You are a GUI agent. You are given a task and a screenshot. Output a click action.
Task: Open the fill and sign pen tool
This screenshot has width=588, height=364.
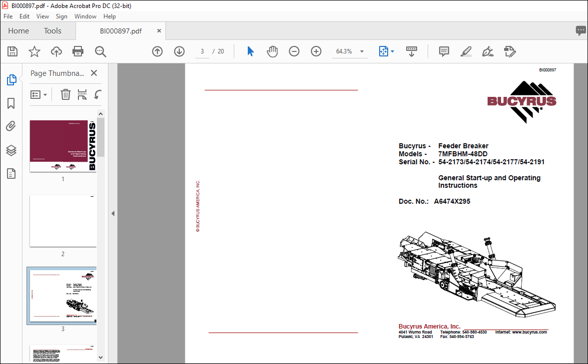coord(488,51)
